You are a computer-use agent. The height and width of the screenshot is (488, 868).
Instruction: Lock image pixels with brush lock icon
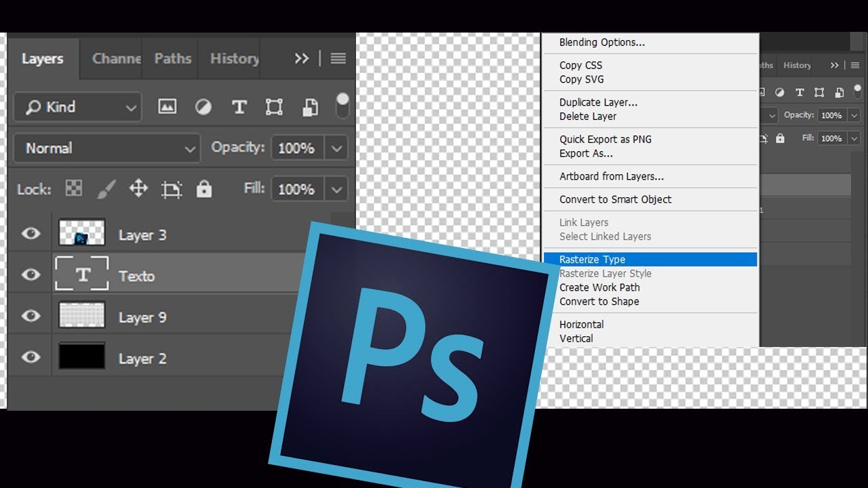point(106,189)
